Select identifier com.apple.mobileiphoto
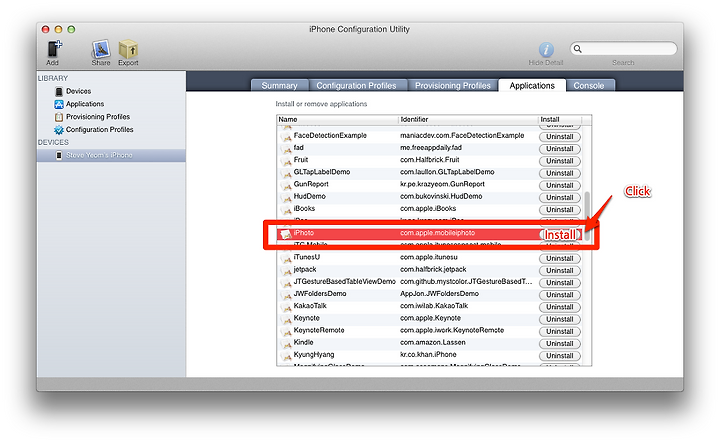This screenshot has height=442, width=720. click(437, 233)
